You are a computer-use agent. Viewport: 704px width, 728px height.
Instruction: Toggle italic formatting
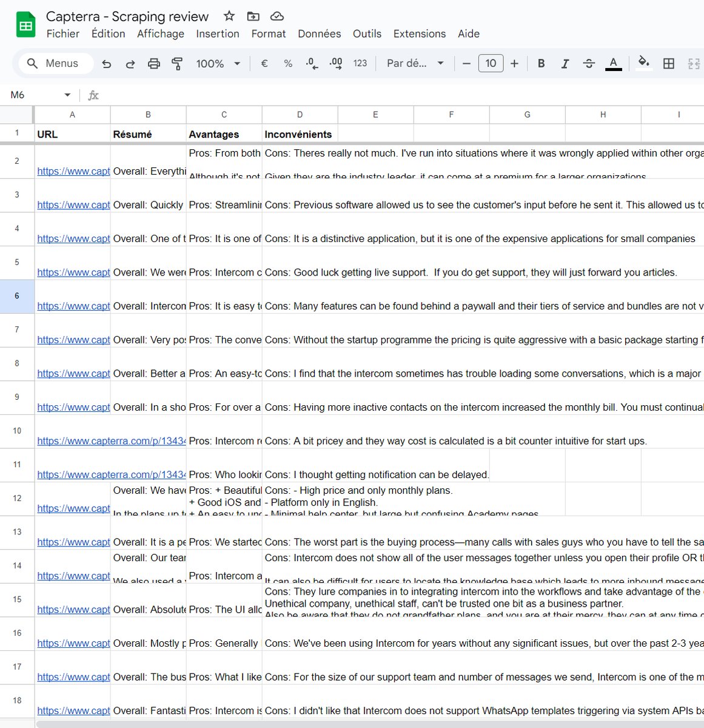565,63
